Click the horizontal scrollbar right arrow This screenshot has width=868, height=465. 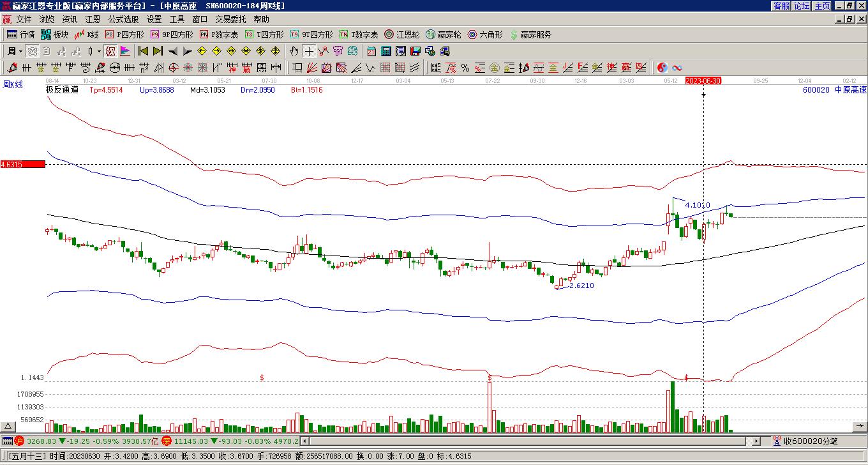pyautogui.click(x=757, y=441)
